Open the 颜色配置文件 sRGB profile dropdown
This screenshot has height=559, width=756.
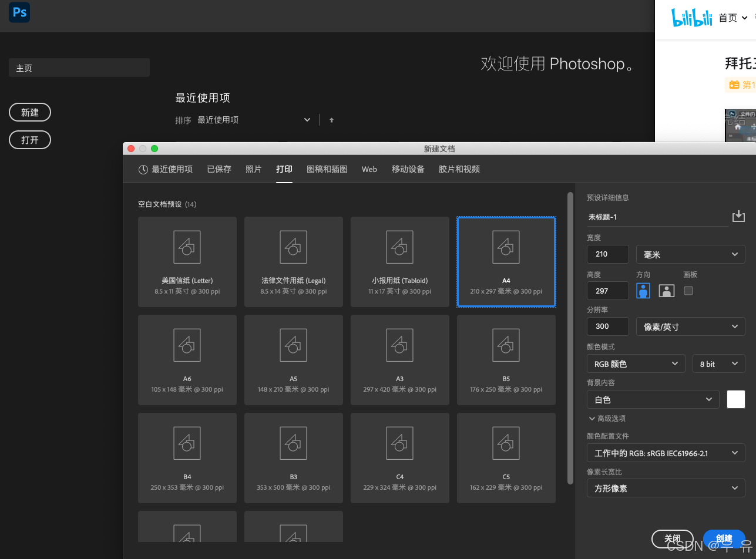pos(666,453)
